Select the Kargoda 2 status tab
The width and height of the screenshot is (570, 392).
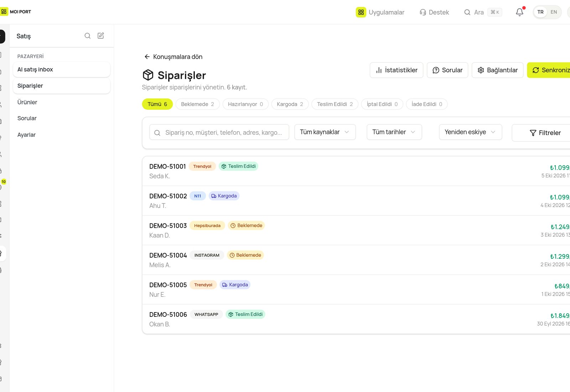(x=290, y=104)
